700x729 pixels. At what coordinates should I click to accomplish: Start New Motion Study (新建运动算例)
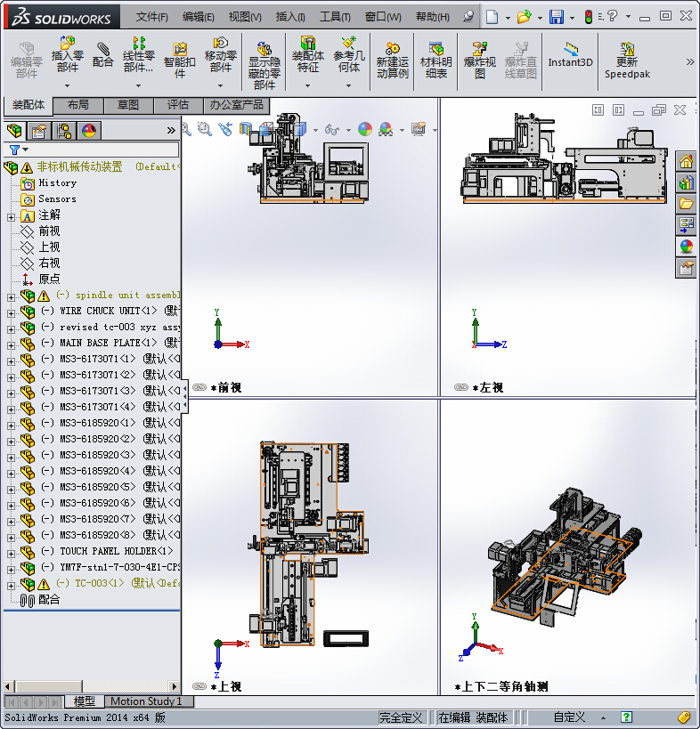(x=392, y=48)
